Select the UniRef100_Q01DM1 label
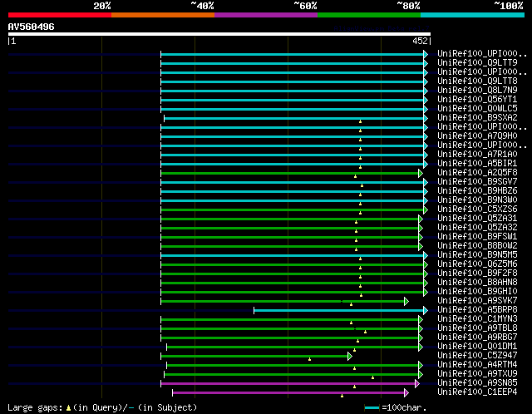 pos(477,347)
